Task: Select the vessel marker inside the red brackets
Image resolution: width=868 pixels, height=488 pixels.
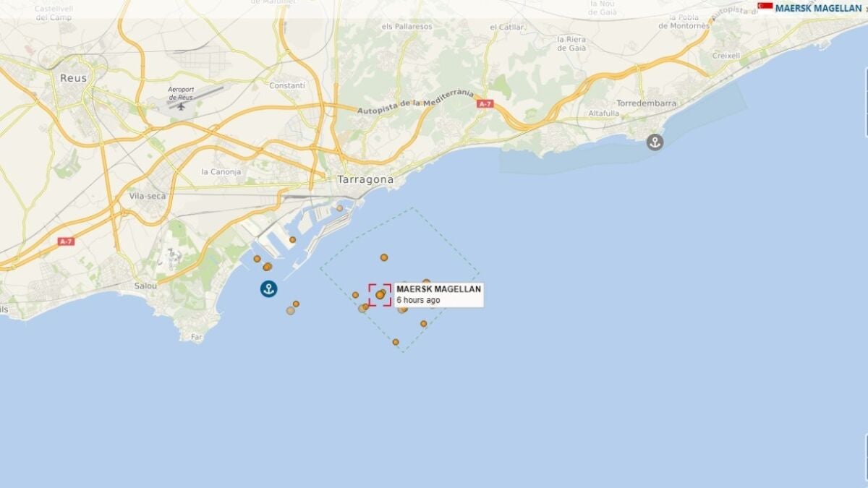Action: (x=380, y=294)
